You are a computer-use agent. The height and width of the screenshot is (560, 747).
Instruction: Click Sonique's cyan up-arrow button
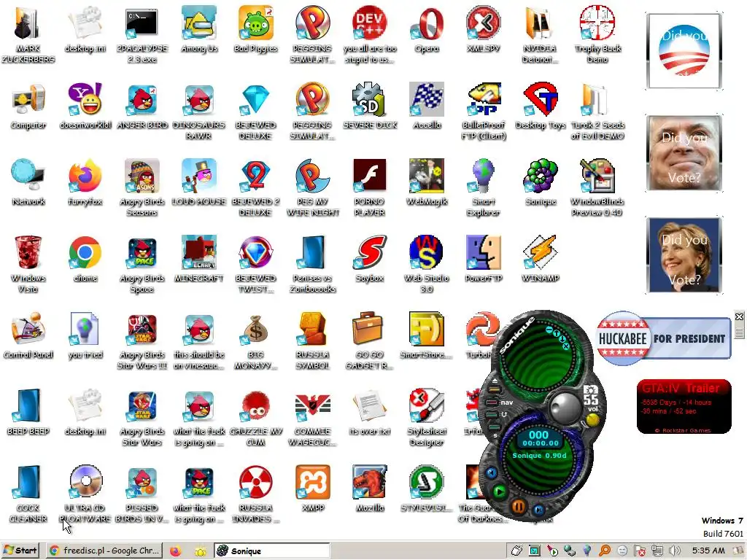(556, 334)
